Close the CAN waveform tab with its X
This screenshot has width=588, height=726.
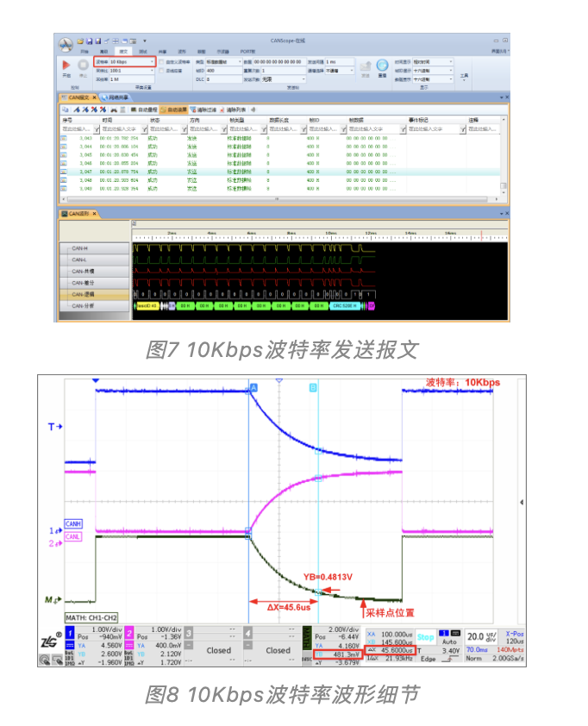click(94, 214)
